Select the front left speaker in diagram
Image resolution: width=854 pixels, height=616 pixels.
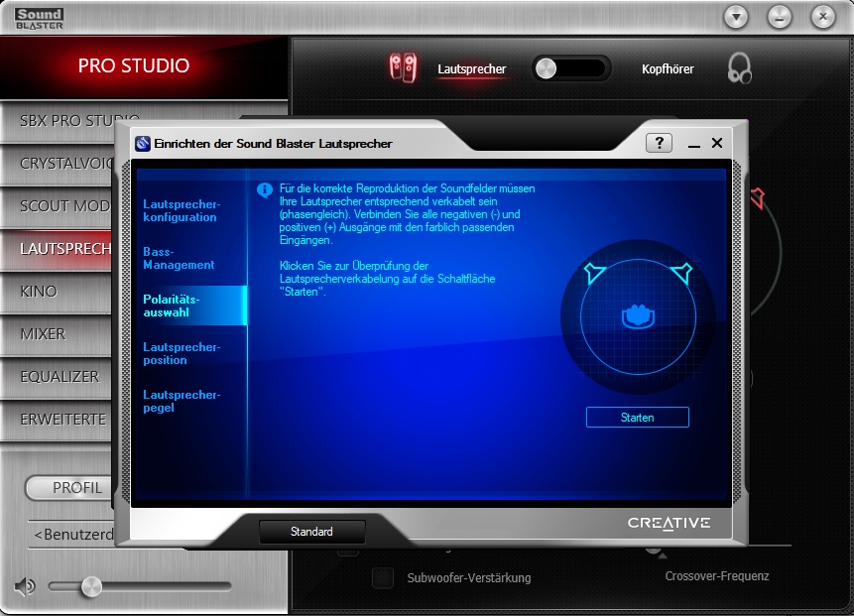594,273
